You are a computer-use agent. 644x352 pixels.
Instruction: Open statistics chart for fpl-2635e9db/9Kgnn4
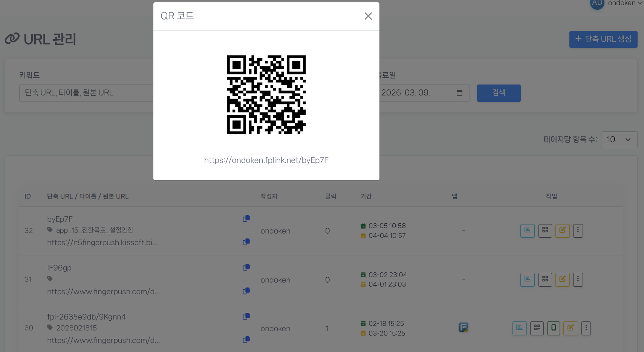pyautogui.click(x=519, y=328)
